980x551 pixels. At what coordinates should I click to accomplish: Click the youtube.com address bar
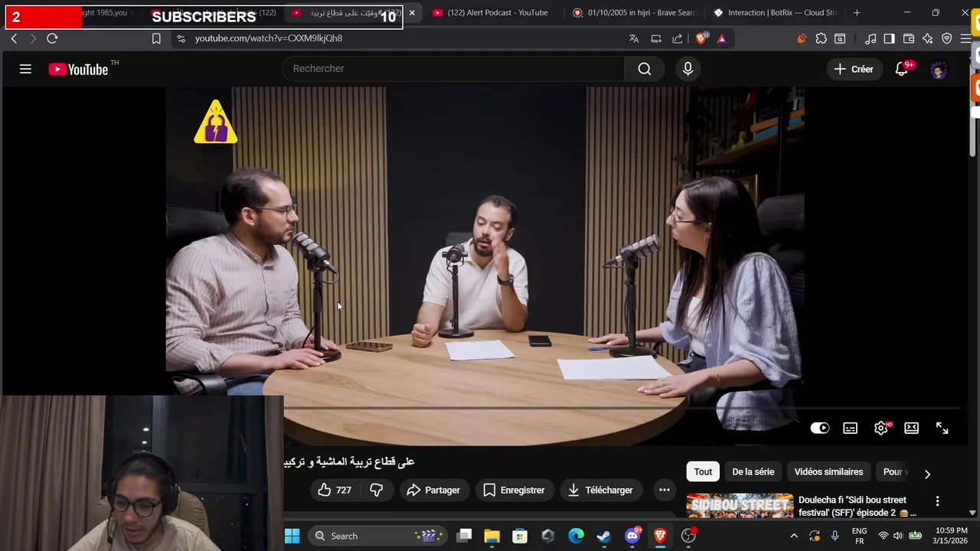tap(398, 38)
